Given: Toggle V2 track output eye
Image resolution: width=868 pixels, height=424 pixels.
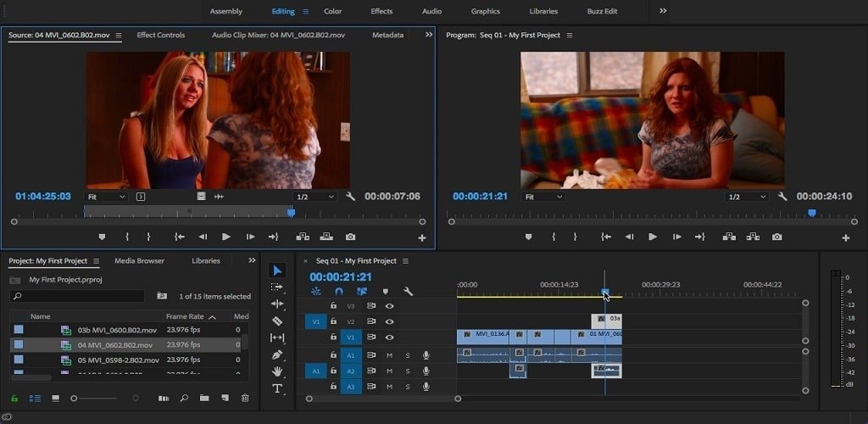Looking at the screenshot, I should click(x=390, y=321).
